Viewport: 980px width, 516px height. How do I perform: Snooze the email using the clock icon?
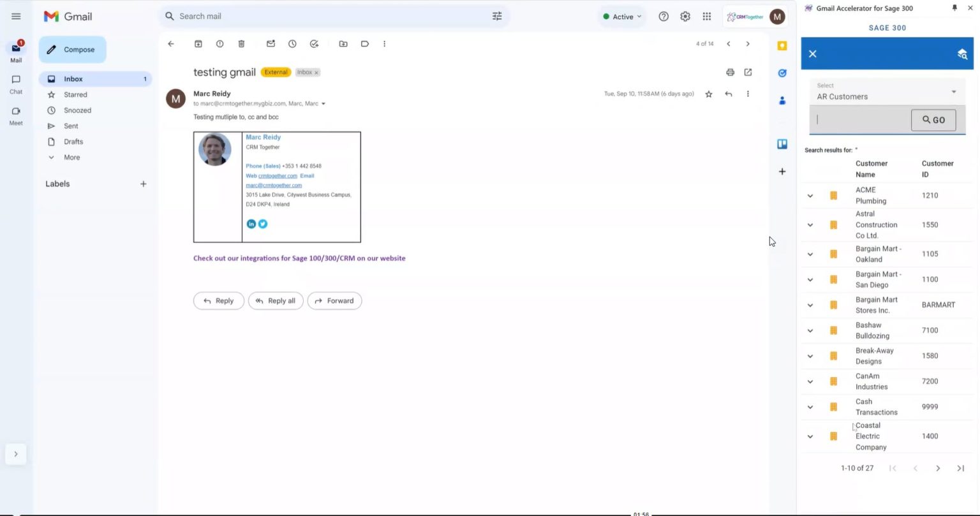click(x=292, y=43)
